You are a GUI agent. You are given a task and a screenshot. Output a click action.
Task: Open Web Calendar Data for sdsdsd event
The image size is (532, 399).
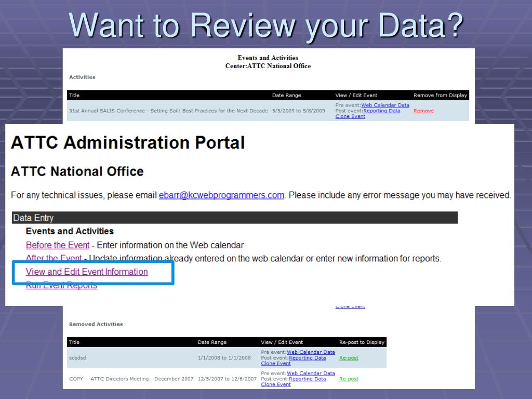click(x=311, y=352)
